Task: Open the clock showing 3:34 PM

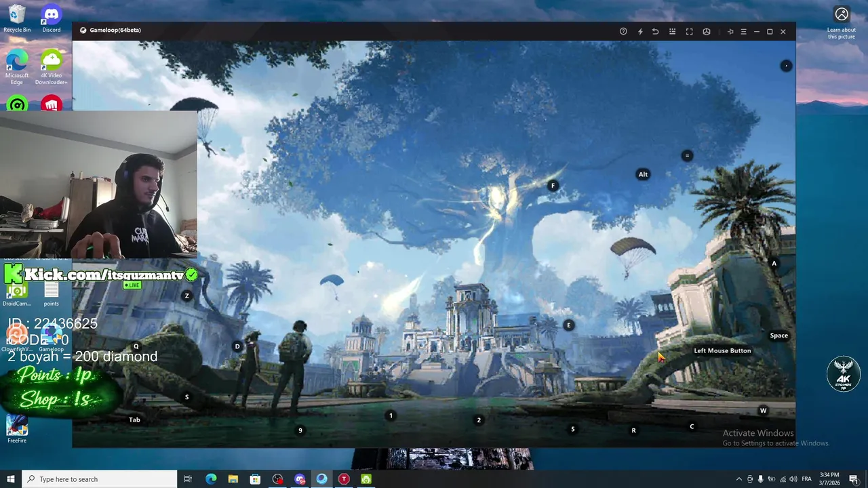Action: (x=830, y=479)
